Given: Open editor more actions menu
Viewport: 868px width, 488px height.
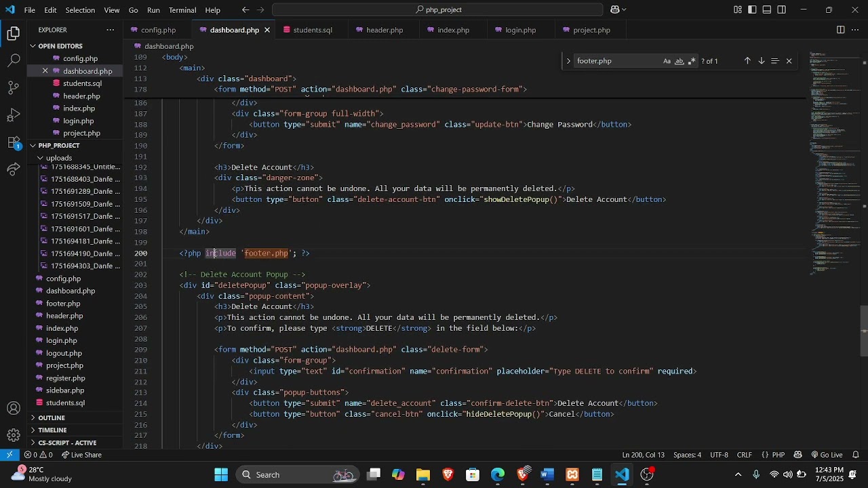Looking at the screenshot, I should (x=856, y=30).
